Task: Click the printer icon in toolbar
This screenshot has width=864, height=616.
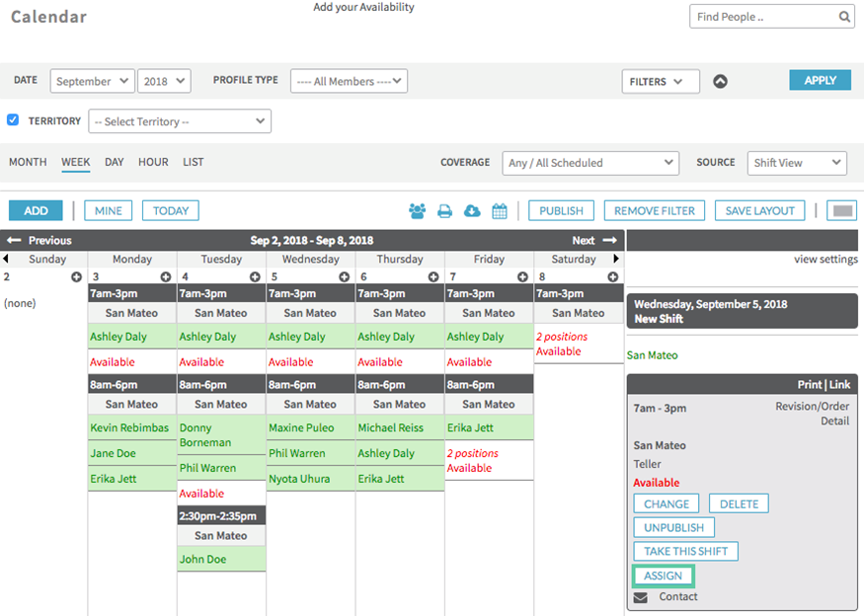Action: click(x=444, y=211)
